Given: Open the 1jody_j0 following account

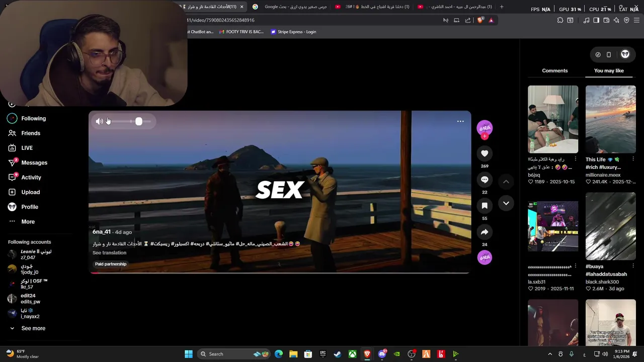Looking at the screenshot, I should click(23, 269).
